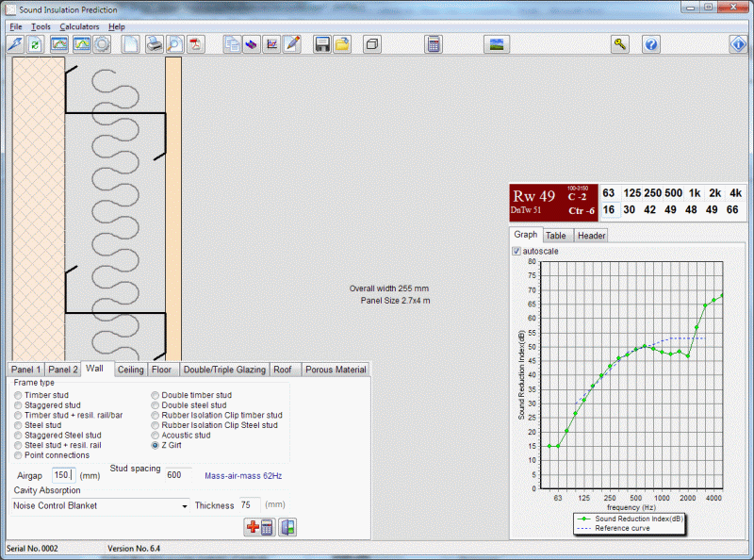Click the Overall width 255 mm text

(x=389, y=288)
